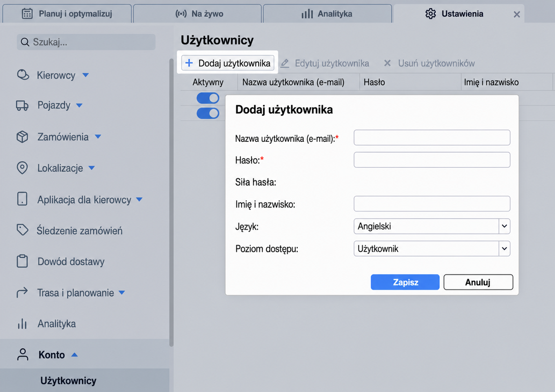The height and width of the screenshot is (392, 555).
Task: Click the Aplikacja dla kierowcy phone icon
Action: pos(22,199)
